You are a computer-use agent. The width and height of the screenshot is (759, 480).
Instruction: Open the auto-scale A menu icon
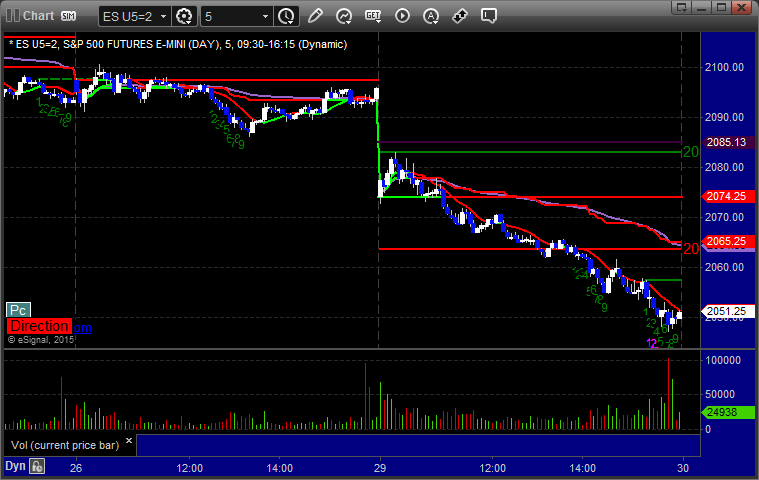point(430,16)
